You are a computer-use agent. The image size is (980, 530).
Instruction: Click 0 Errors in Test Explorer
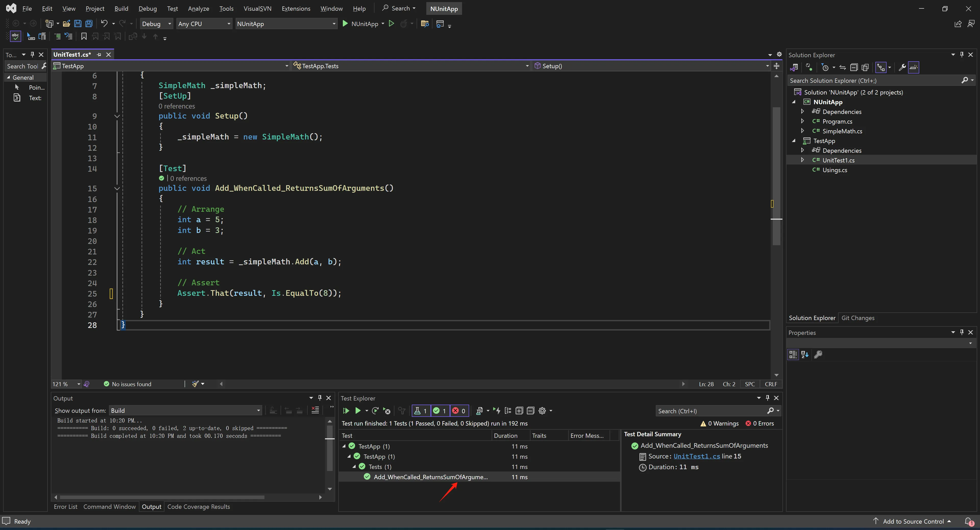(x=760, y=423)
